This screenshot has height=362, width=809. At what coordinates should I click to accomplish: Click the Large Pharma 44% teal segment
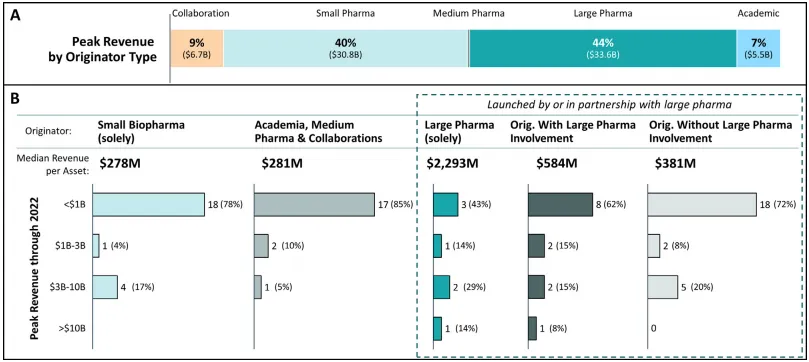pyautogui.click(x=603, y=48)
